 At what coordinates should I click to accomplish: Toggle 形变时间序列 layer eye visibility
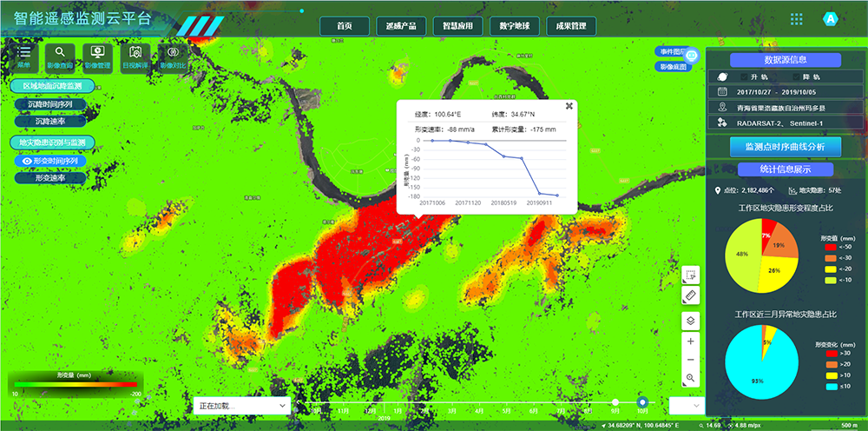(x=27, y=161)
